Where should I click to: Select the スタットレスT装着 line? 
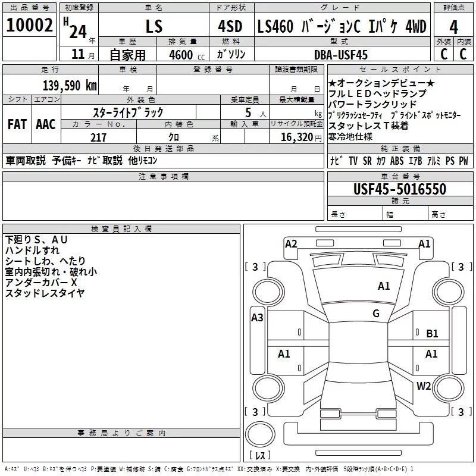368,126
